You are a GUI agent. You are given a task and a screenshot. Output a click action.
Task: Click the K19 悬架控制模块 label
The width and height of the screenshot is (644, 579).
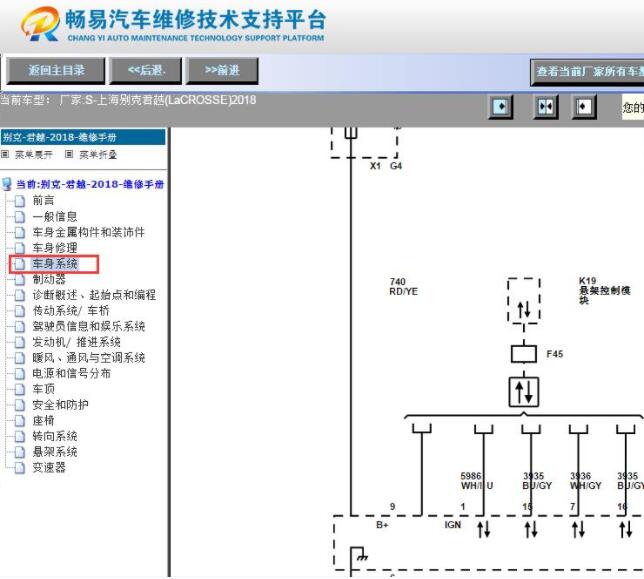[604, 290]
